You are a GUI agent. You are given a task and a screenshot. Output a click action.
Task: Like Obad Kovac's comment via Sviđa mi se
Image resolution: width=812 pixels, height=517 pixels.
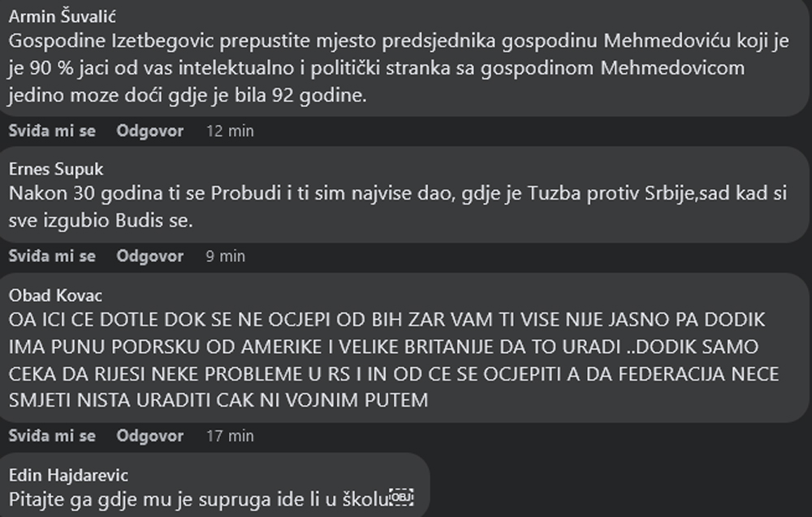(x=52, y=436)
